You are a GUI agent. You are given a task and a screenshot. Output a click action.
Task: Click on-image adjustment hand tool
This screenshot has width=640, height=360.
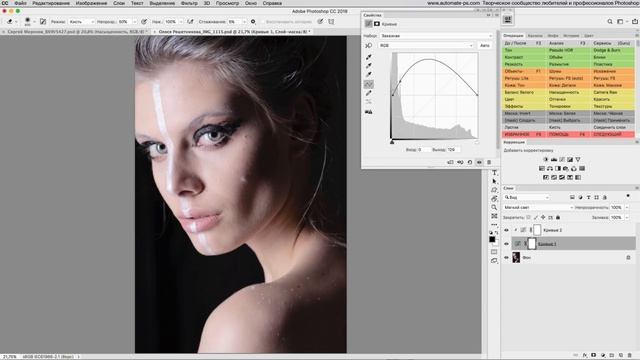(x=369, y=45)
